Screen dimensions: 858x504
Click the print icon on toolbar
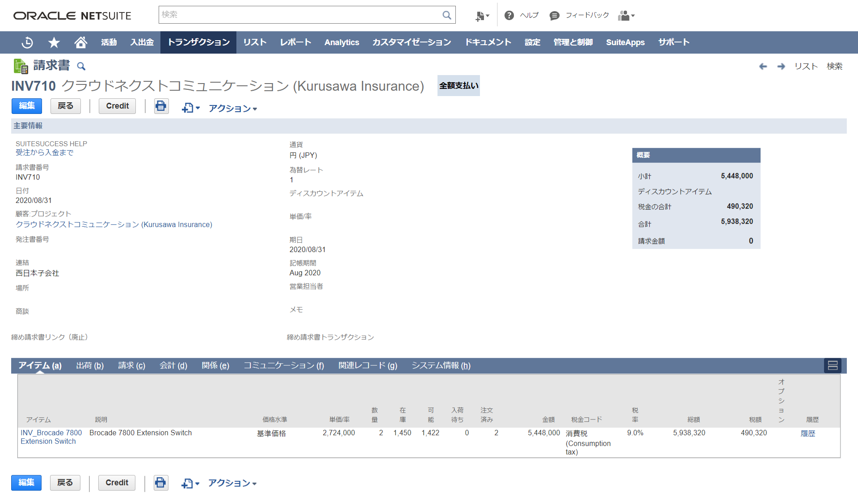click(161, 105)
